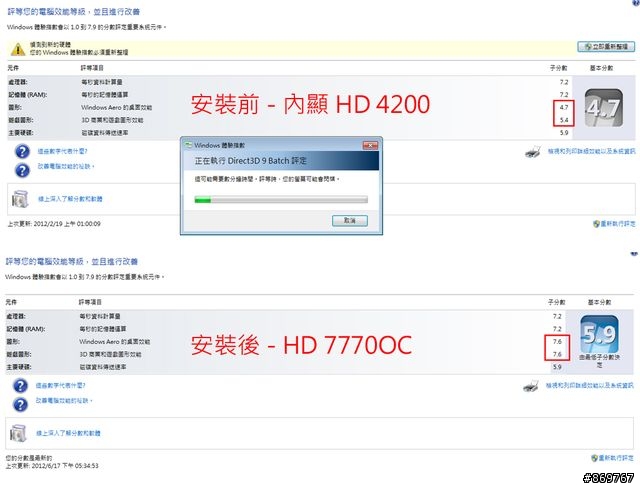Viewport: 640px width, 486px height.
Task: Click the 'Windows Aero' row text, 5.9-score window
Action: click(115, 342)
